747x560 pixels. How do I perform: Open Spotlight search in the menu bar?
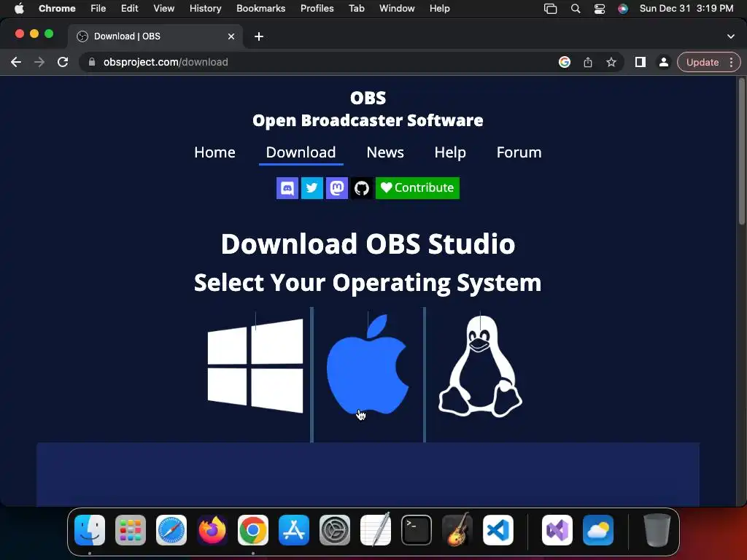(576, 9)
